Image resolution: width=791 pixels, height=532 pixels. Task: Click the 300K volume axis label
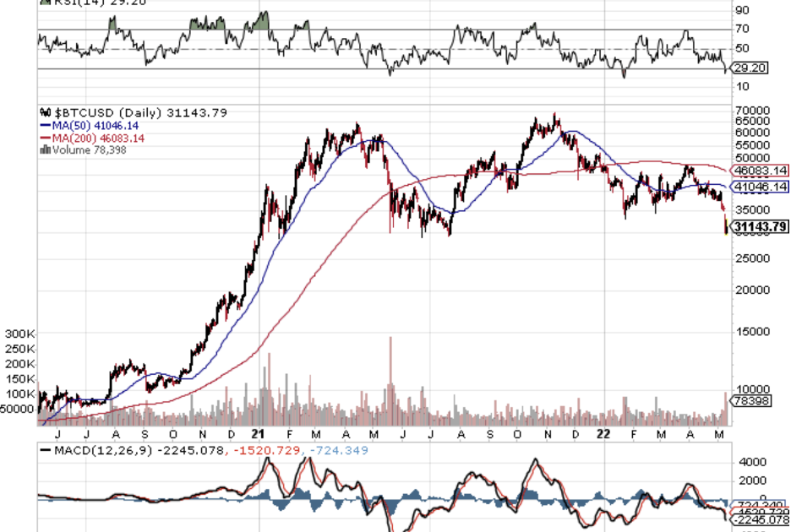[19, 334]
